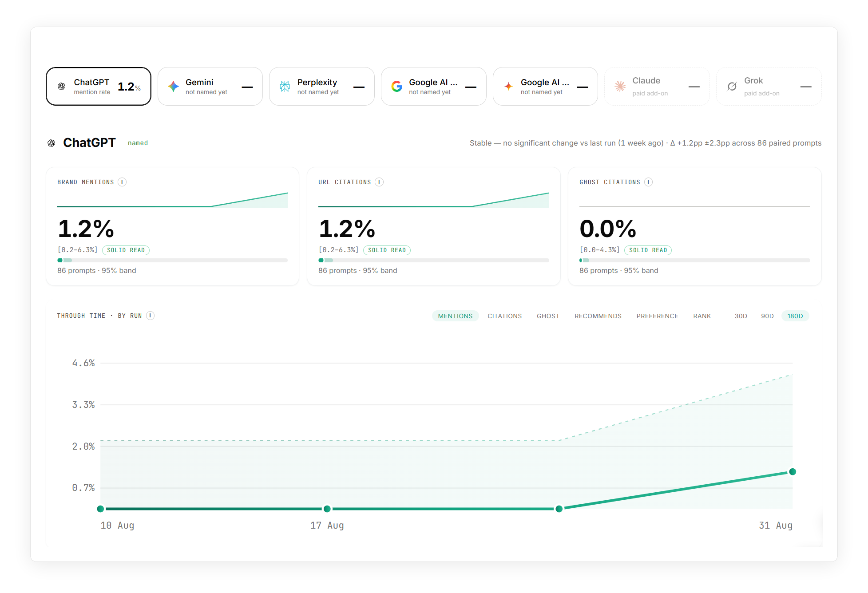868x593 pixels.
Task: Click the red-orange Google AI sparkle icon
Action: click(509, 86)
